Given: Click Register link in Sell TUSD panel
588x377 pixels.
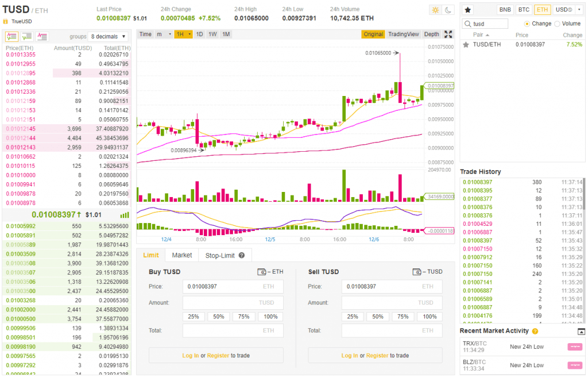Looking at the screenshot, I should coord(377,356).
